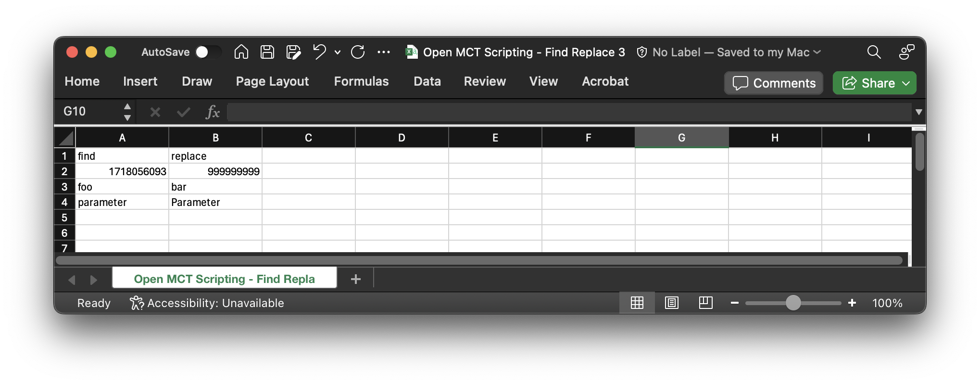Open the Home ribbon tab

82,81
